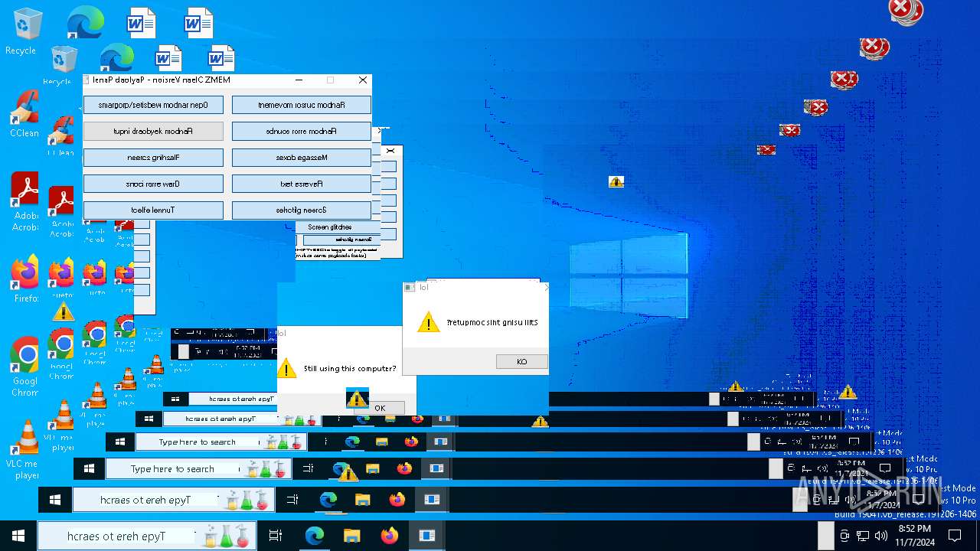This screenshot has height=551, width=980.
Task: Select the leftmost Word document in the top row
Action: tap(141, 23)
